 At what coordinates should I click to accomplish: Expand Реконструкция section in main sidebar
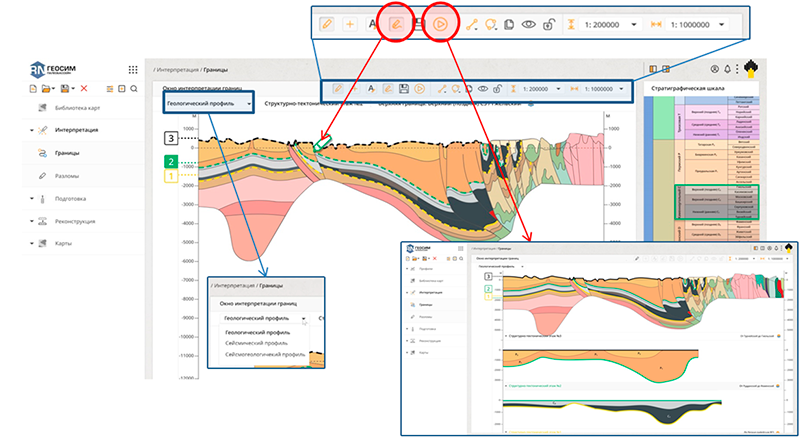(x=32, y=221)
